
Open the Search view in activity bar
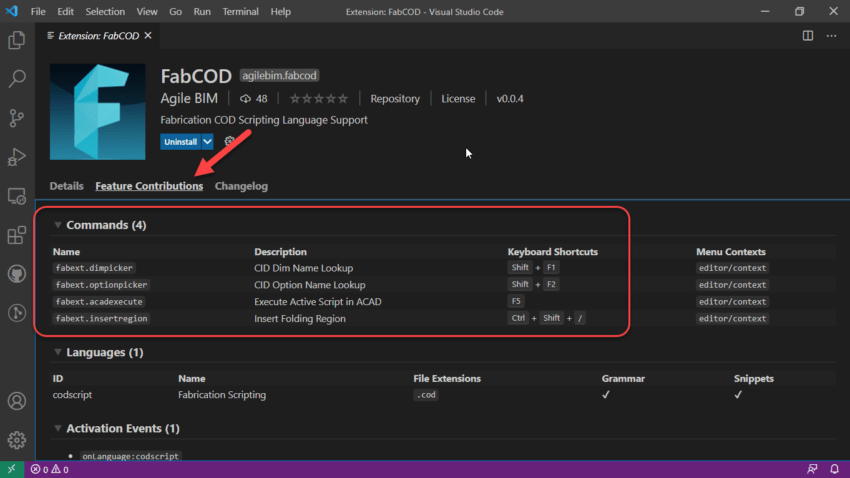point(17,79)
